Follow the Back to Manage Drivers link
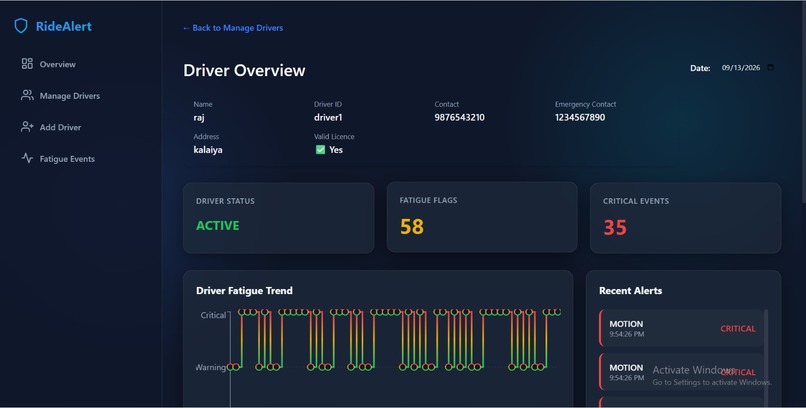 click(x=233, y=28)
